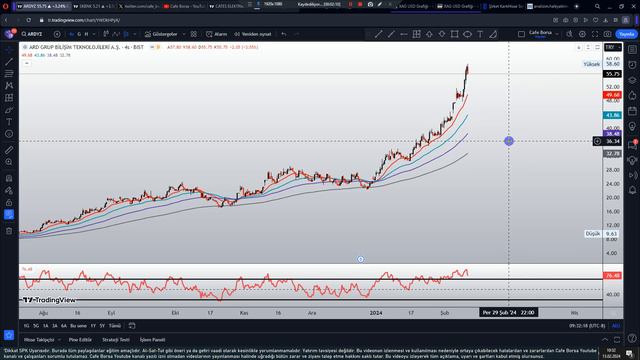Image resolution: width=640 pixels, height=360 pixels.
Task: Maximize the bottom panel icon
Action: click(x=617, y=340)
